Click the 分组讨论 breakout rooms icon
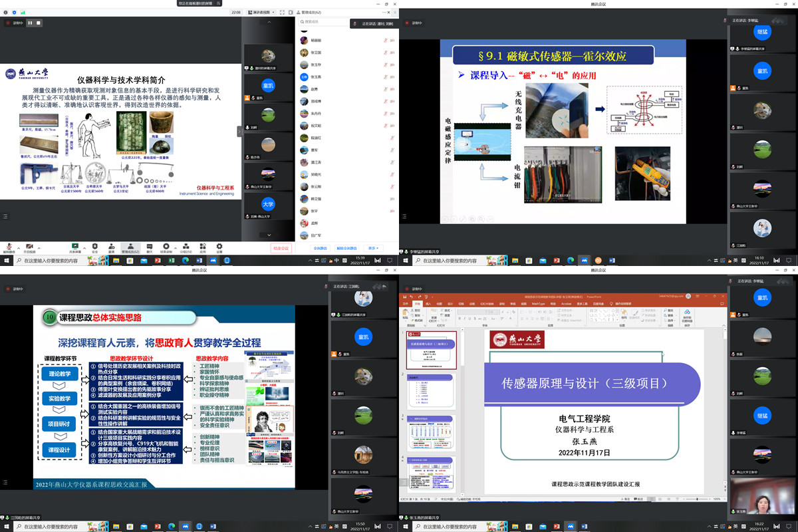 pos(185,246)
